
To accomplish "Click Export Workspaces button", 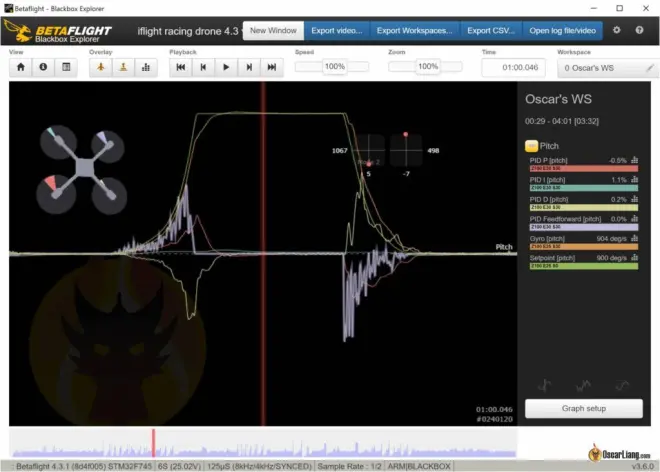I will (x=415, y=31).
